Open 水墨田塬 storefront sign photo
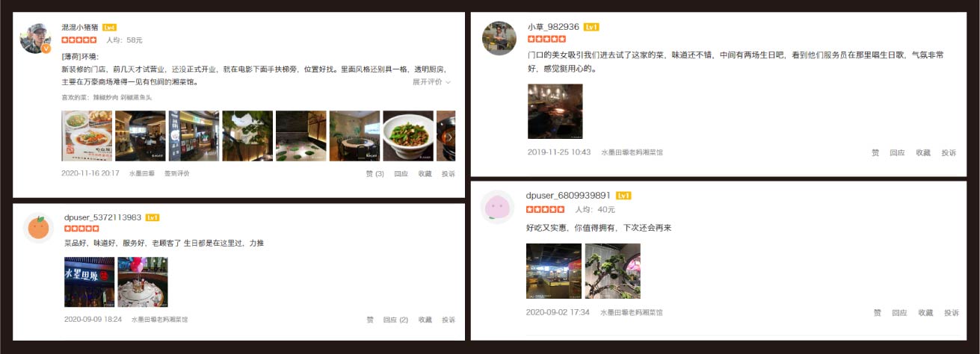980x354 pixels. click(89, 282)
